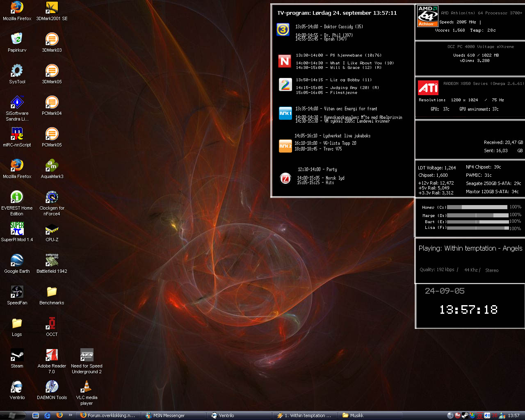The height and width of the screenshot is (420, 525).
Task: Open the AquaMark3 desktop icon
Action: click(52, 169)
